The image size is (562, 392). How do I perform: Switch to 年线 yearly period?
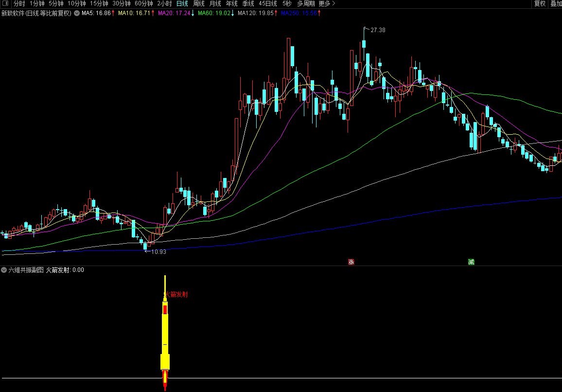[231, 3]
